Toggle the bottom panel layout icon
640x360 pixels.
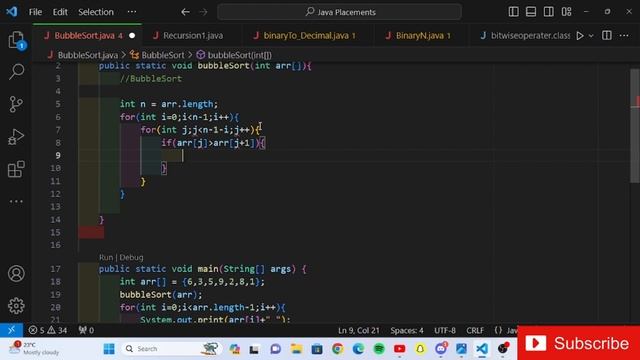pyautogui.click(x=531, y=11)
